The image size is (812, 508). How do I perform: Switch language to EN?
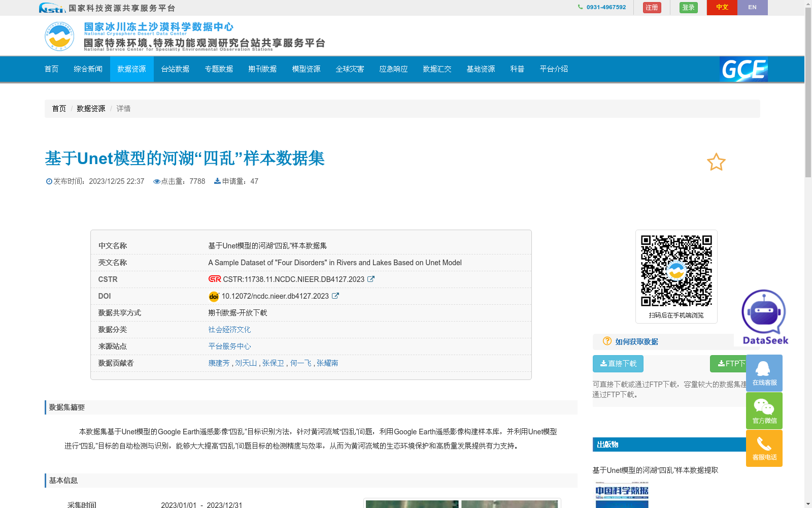(753, 8)
